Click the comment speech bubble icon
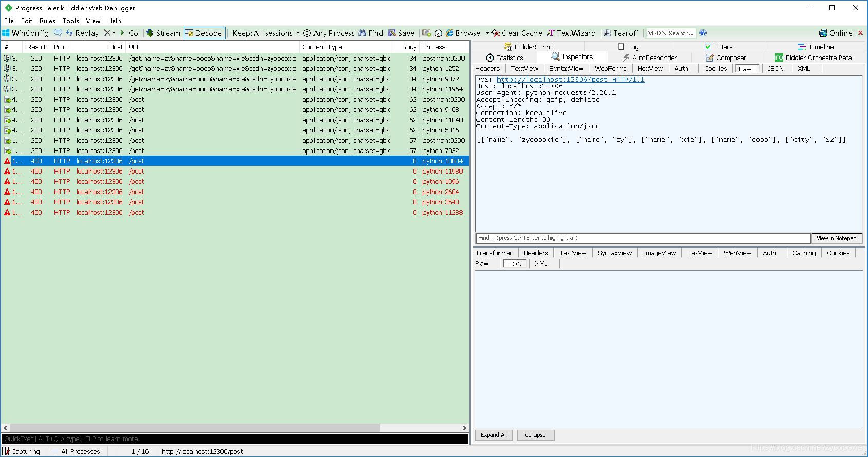Viewport: 868px width, 457px height. (58, 33)
